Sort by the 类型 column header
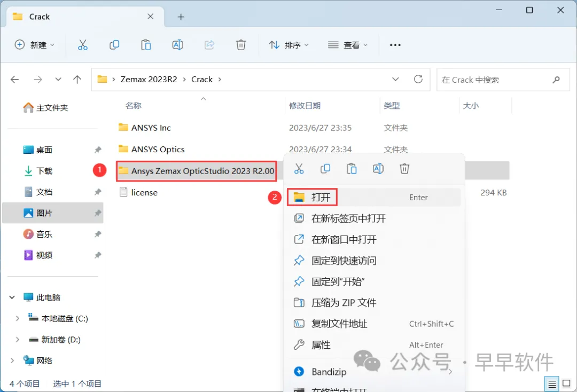577x392 pixels. pos(392,106)
